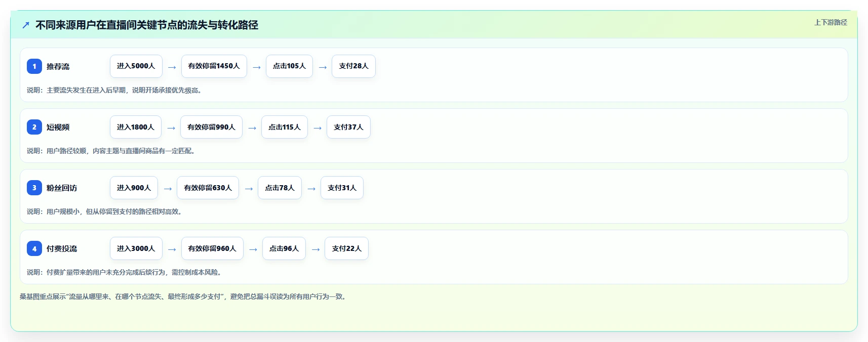Select the 粉丝回访 note about 用户规模小
868x342 pixels.
pyautogui.click(x=105, y=211)
